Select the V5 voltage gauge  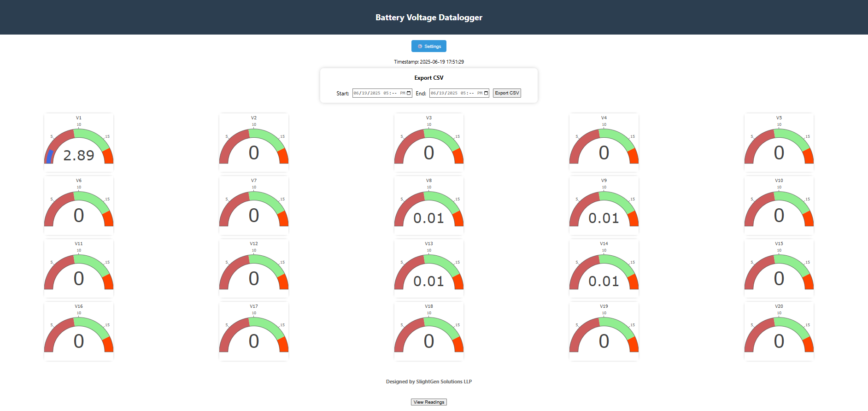pos(779,142)
